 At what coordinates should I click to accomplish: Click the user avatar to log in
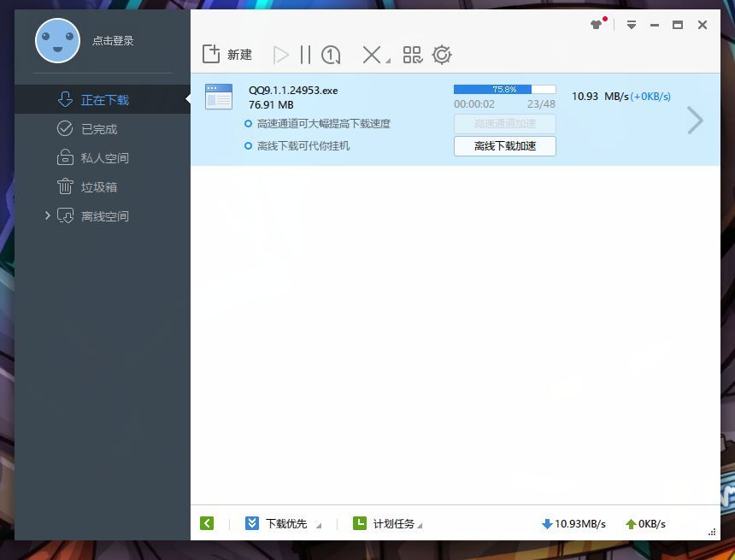pos(57,40)
